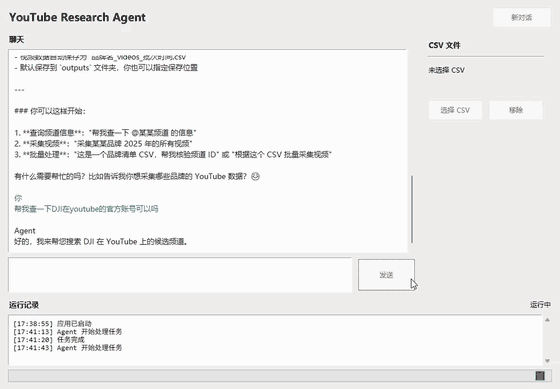Click the run log scroll up arrow
Screen dimensions: 560x389
point(547,320)
